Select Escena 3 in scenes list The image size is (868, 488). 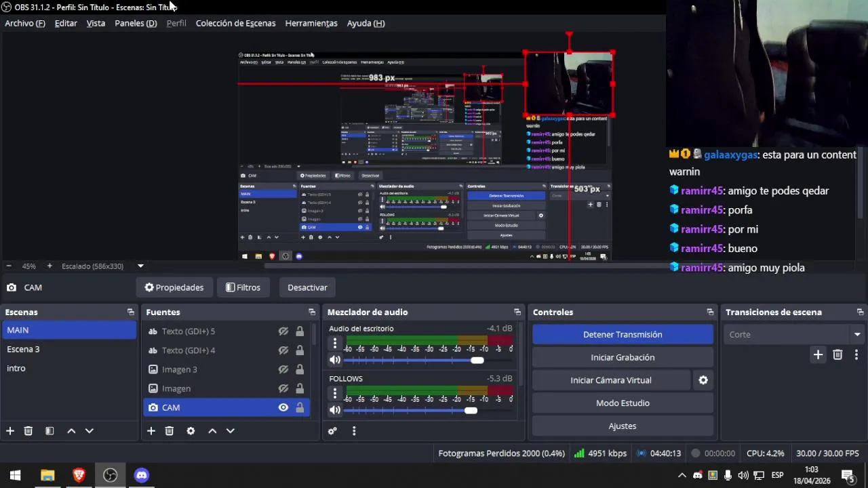click(x=69, y=349)
